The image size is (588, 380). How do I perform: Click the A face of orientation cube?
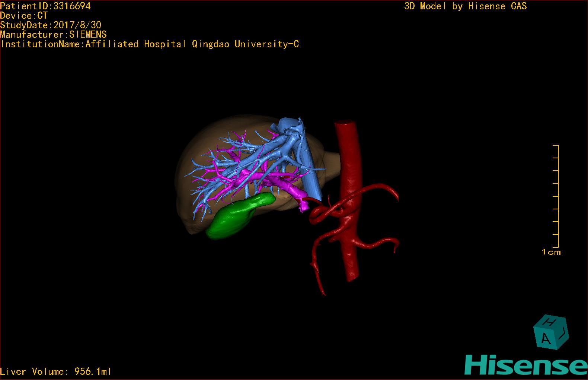click(545, 338)
